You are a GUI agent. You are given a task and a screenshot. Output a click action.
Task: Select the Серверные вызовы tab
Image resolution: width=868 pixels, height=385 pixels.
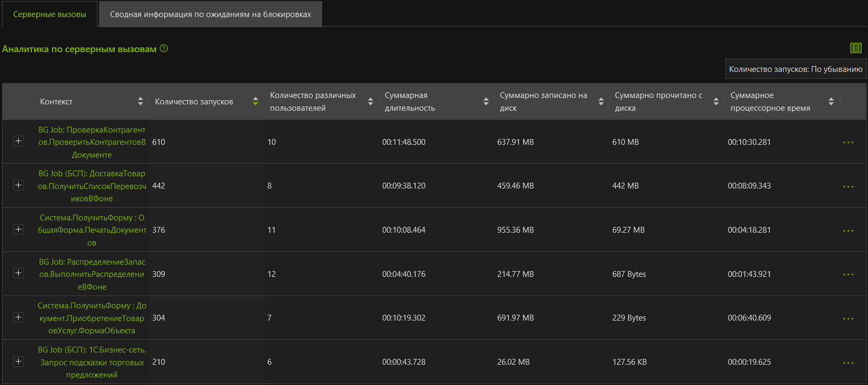pos(50,14)
